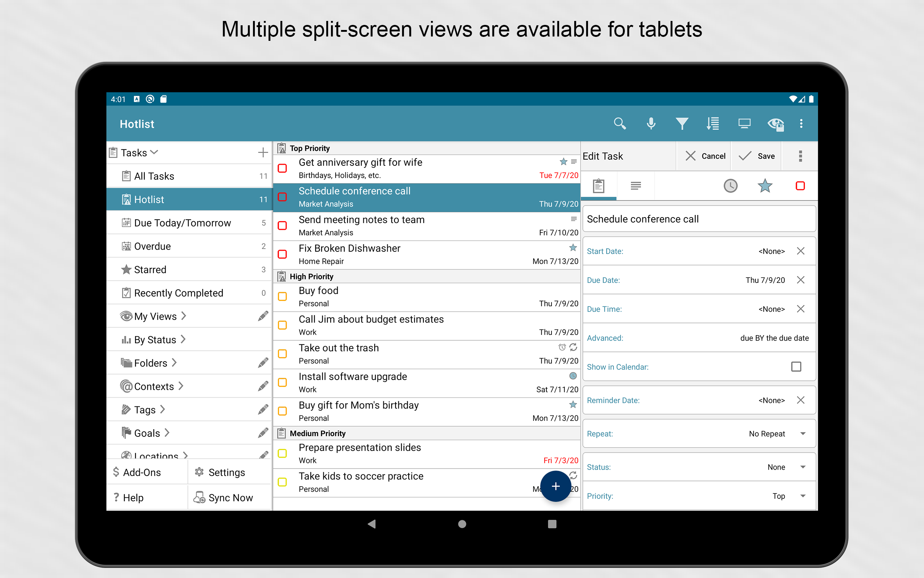Open the Priority dropdown

pos(699,496)
